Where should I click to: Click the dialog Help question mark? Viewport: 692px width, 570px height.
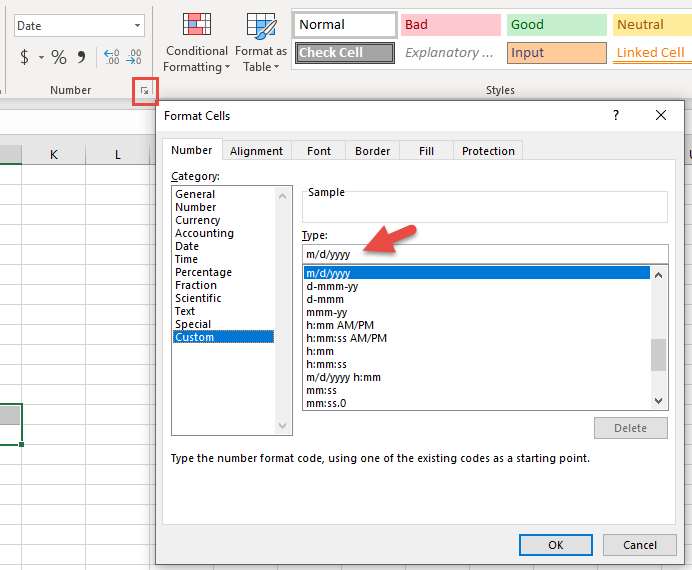(616, 115)
